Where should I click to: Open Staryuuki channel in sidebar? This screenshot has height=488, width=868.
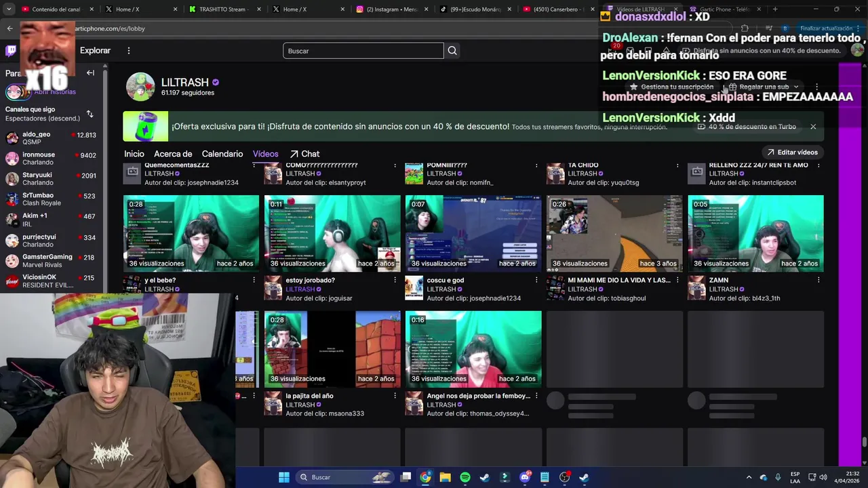coord(52,179)
